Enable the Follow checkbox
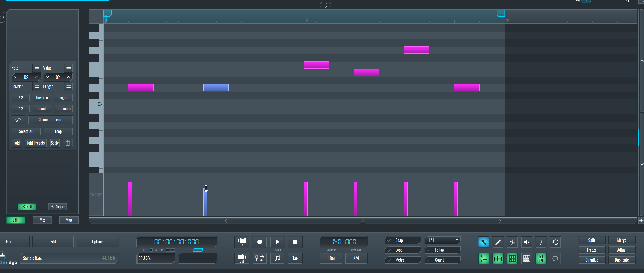This screenshot has width=644, height=273. (x=428, y=250)
